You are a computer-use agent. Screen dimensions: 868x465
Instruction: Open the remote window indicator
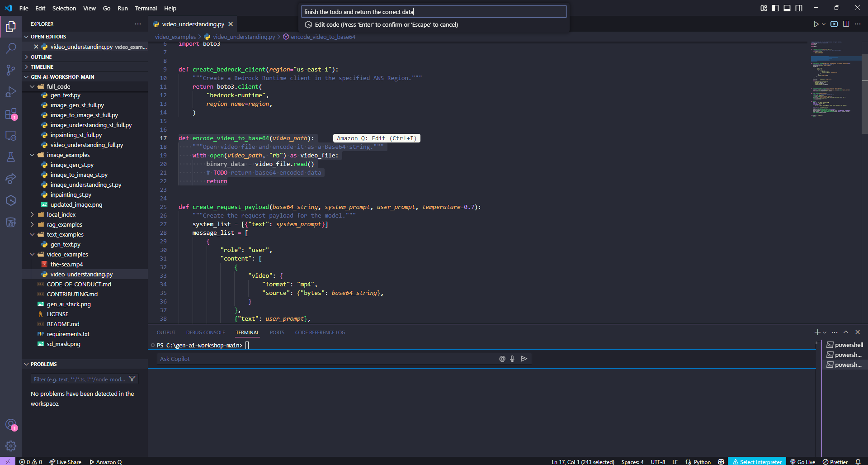pos(8,461)
